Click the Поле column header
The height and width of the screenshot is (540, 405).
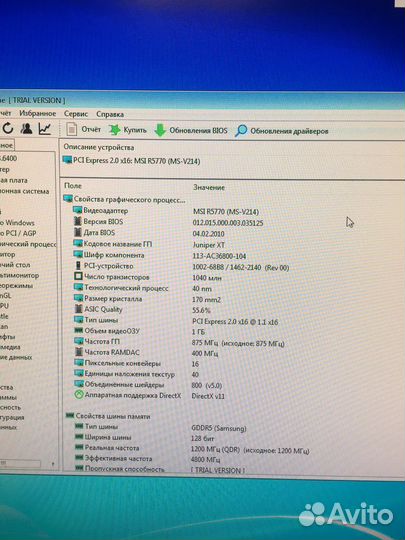click(x=73, y=186)
